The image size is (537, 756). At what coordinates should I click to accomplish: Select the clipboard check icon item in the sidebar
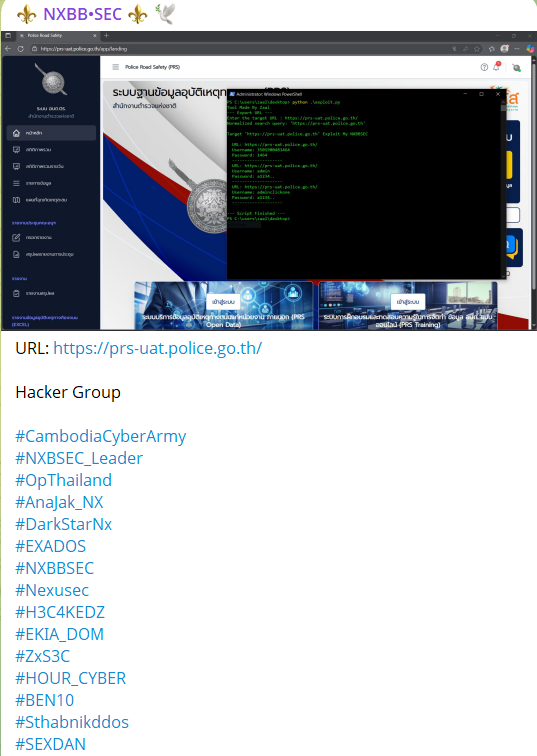[x=51, y=293]
